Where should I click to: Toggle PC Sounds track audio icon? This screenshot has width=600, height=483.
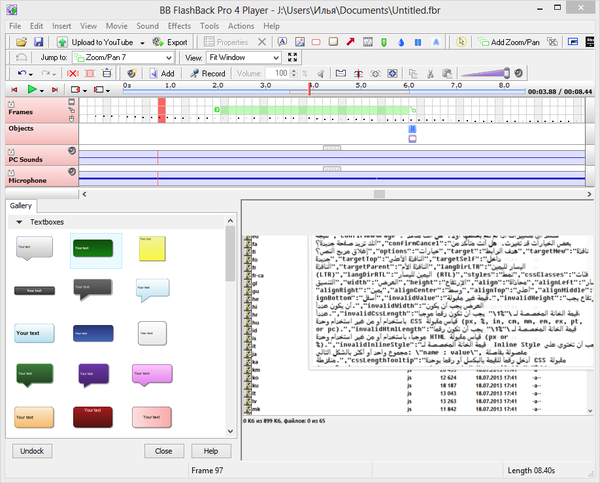click(72, 150)
